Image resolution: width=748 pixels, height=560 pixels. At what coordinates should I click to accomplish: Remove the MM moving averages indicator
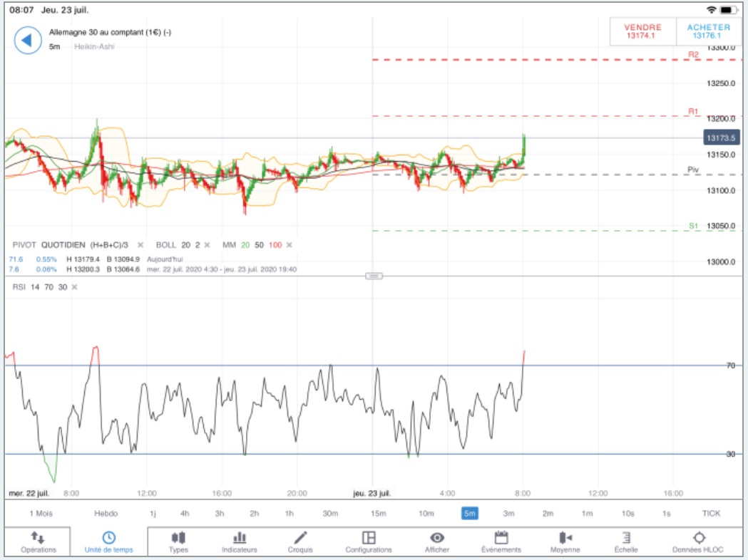289,245
